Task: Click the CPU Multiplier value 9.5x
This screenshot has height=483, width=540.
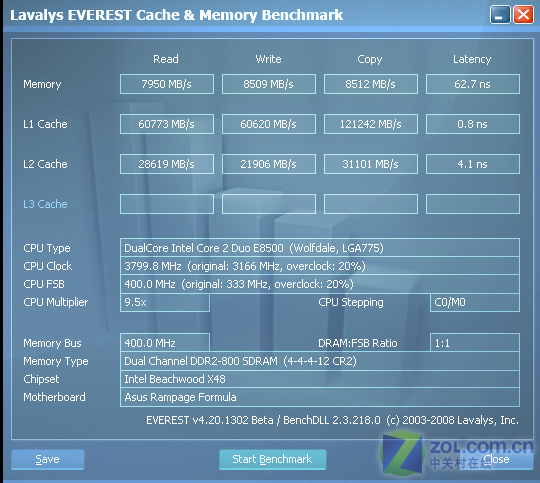Action: click(165, 302)
